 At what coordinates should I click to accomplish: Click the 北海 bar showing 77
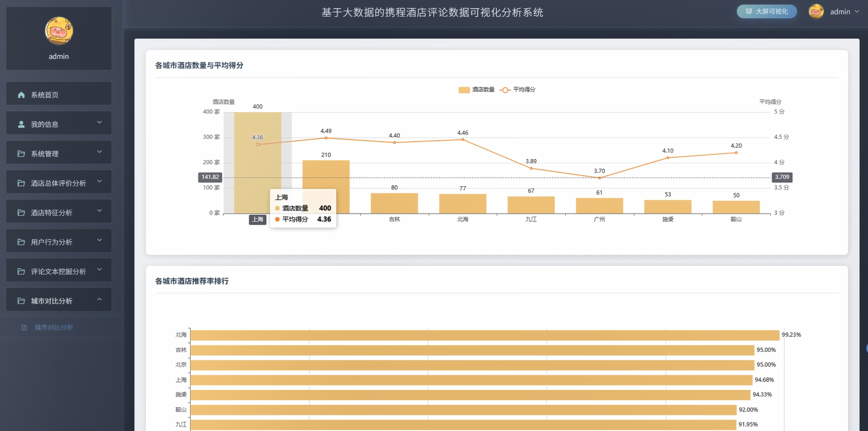pyautogui.click(x=463, y=204)
